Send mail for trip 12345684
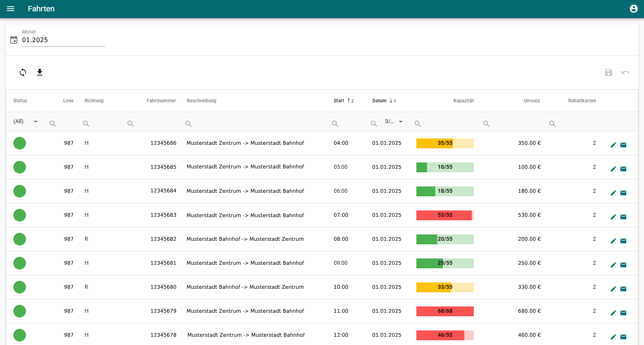The image size is (644, 345). tap(624, 193)
